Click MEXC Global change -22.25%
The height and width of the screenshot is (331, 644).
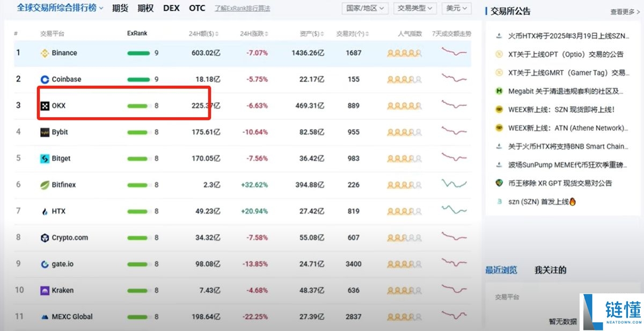(x=255, y=316)
